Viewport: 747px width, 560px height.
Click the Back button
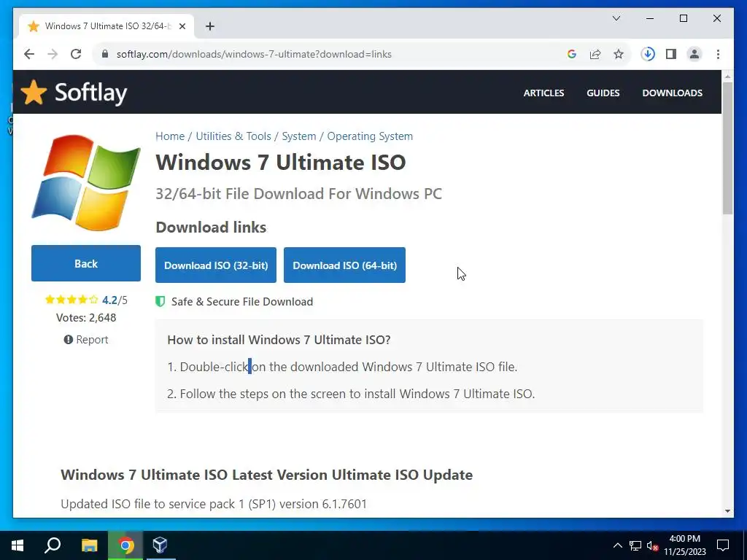86,263
